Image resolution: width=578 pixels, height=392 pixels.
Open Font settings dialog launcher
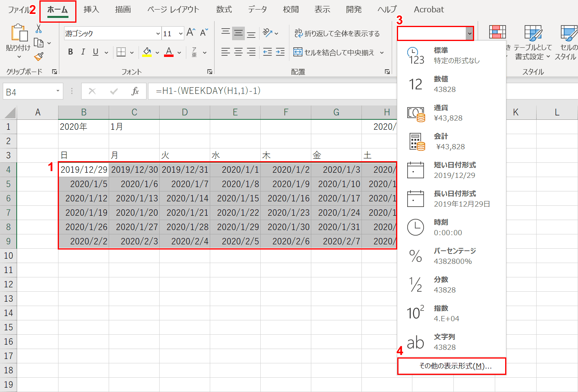click(209, 72)
